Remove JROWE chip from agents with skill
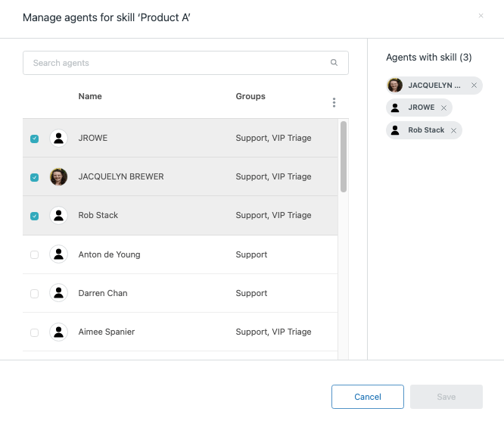Viewport: 504px width, 421px height. (443, 108)
